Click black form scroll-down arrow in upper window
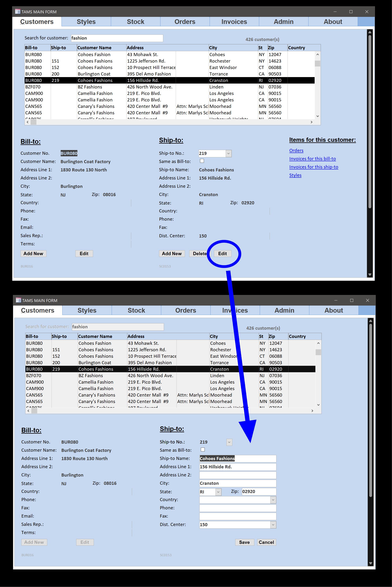Image resolution: width=392 pixels, height=587 pixels. pyautogui.click(x=370, y=275)
